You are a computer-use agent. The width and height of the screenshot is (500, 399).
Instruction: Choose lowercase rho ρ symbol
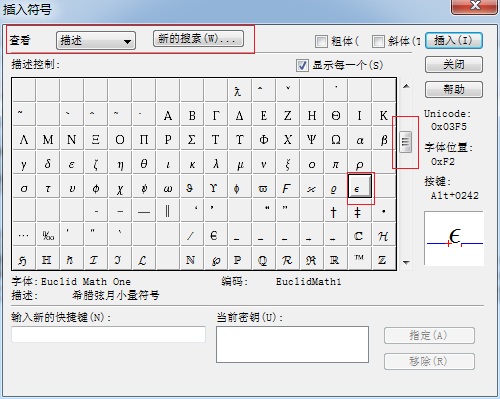tap(360, 164)
